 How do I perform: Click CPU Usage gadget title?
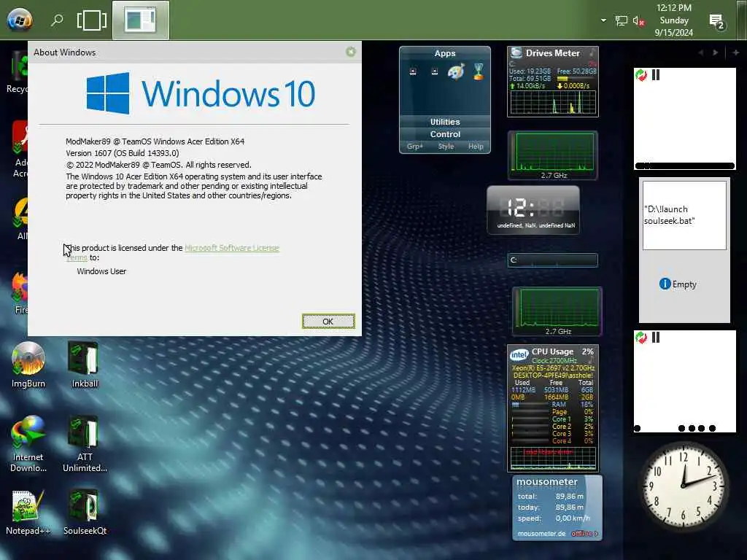click(x=552, y=351)
